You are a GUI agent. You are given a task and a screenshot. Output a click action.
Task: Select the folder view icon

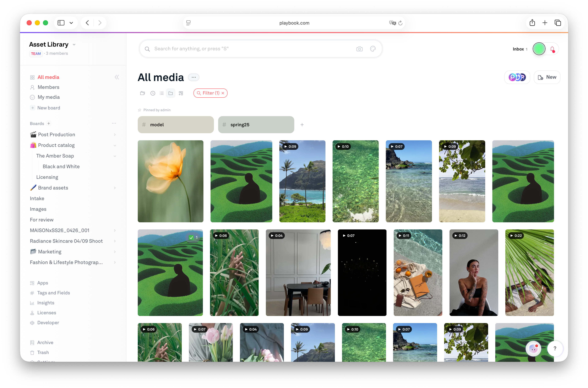171,93
